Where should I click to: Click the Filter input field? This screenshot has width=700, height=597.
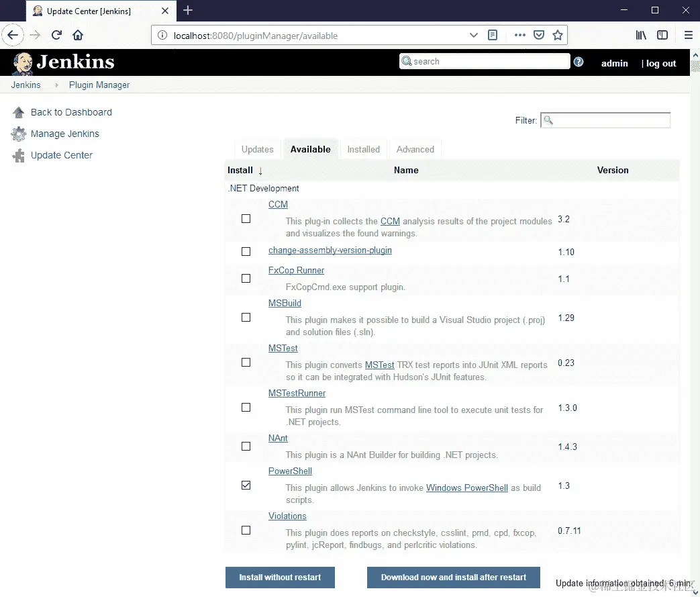[x=605, y=120]
